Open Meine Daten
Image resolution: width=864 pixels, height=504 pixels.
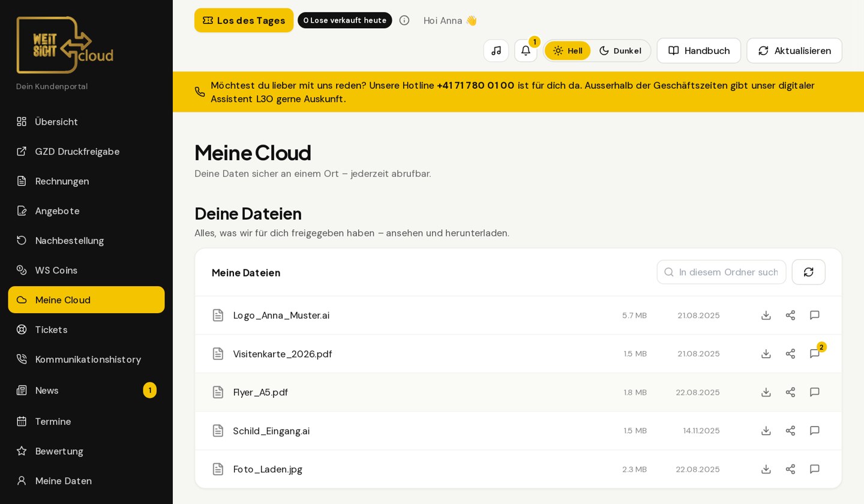(x=86, y=481)
